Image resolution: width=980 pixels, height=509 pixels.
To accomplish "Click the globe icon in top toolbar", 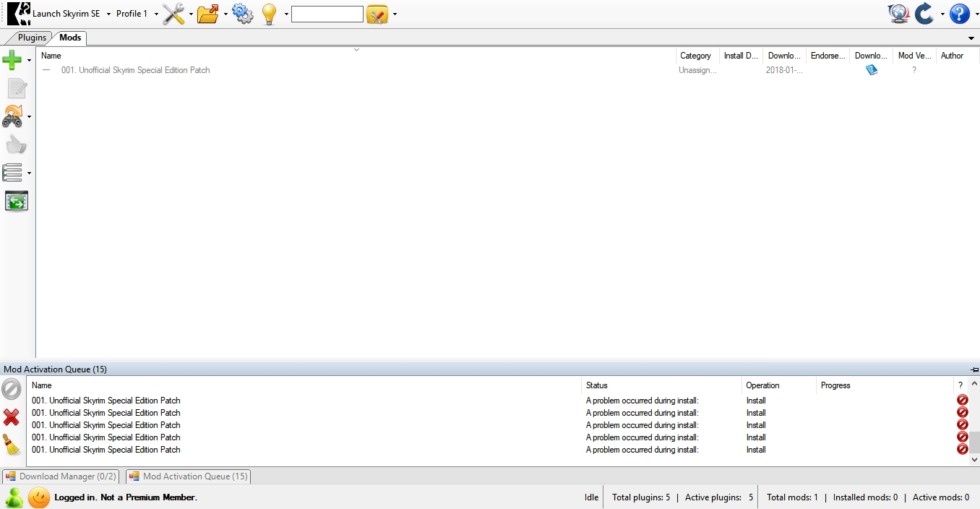I will pyautogui.click(x=898, y=14).
